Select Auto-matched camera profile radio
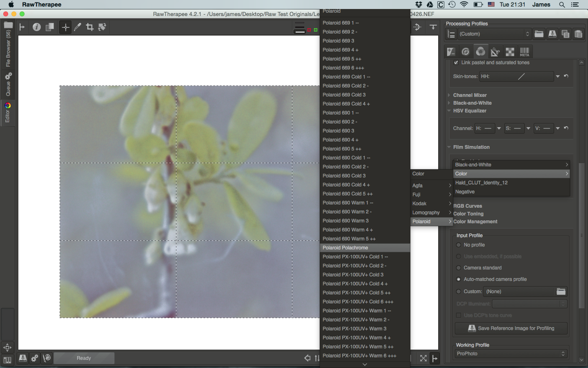Screen dimensions: 588x368 [x=459, y=279]
